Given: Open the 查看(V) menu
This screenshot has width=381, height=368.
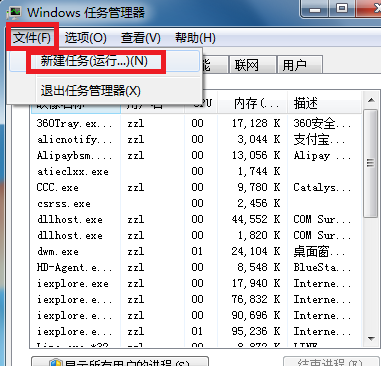Looking at the screenshot, I should 141,38.
